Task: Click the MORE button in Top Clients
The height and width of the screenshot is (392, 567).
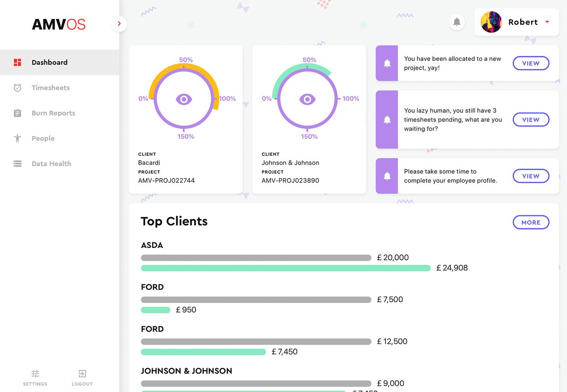Action: pos(531,222)
